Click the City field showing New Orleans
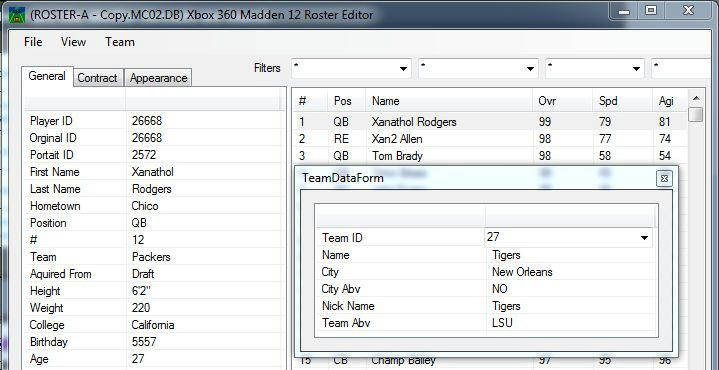The width and height of the screenshot is (719, 370). 571,272
